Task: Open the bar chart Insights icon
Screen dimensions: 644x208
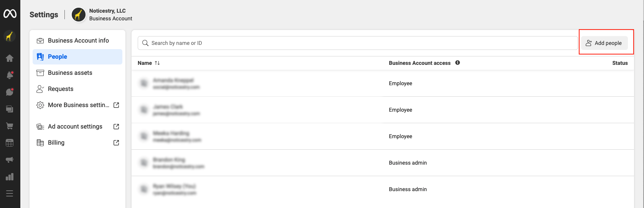Action: pos(10,177)
